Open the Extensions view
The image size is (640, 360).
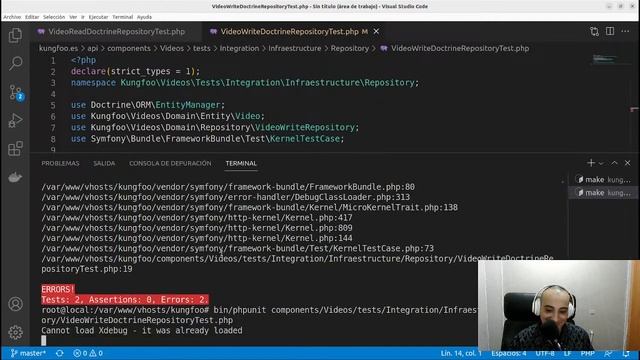click(15, 149)
